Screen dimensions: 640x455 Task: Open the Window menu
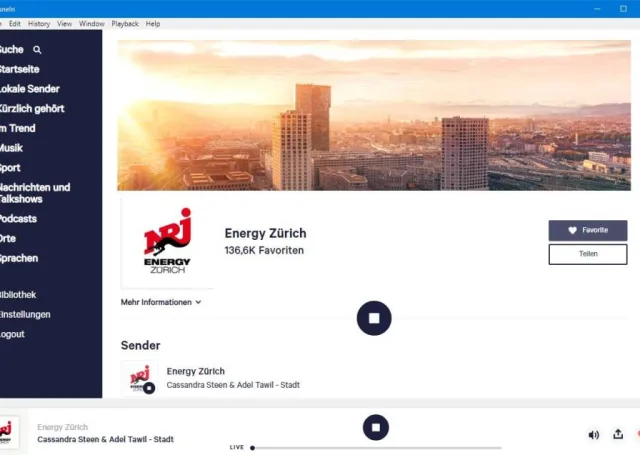(x=91, y=24)
